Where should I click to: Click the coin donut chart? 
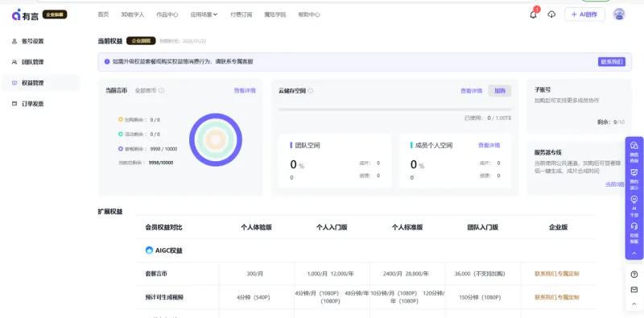pyautogui.click(x=216, y=140)
